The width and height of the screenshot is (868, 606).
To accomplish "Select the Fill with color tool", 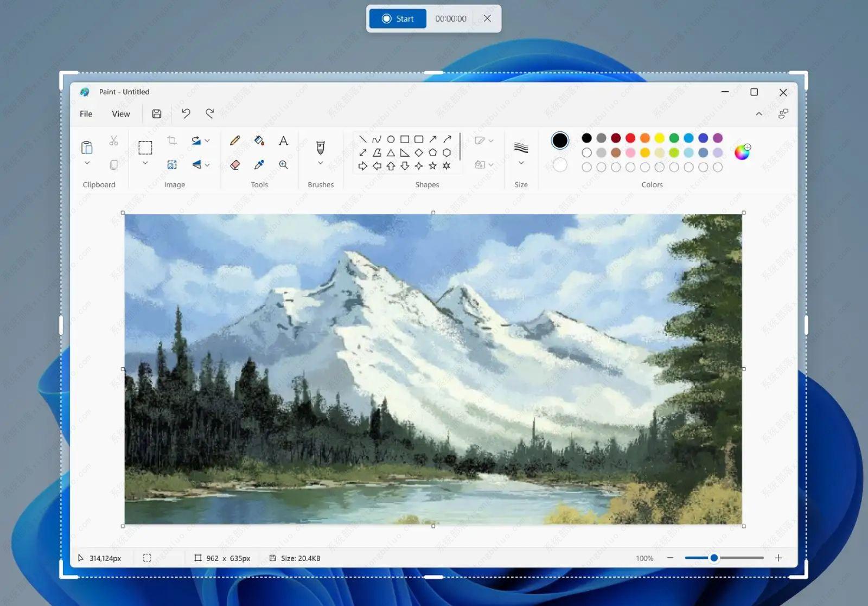I will click(x=259, y=140).
